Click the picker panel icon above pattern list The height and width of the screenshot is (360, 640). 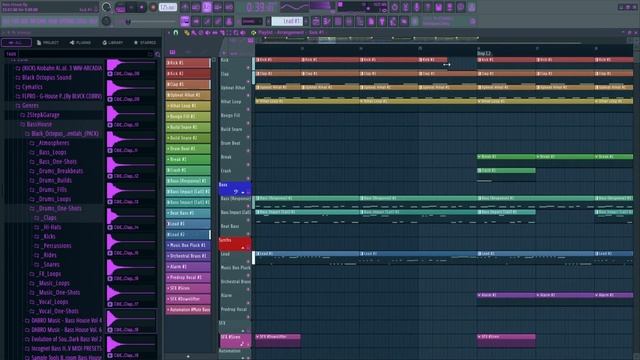(172, 52)
